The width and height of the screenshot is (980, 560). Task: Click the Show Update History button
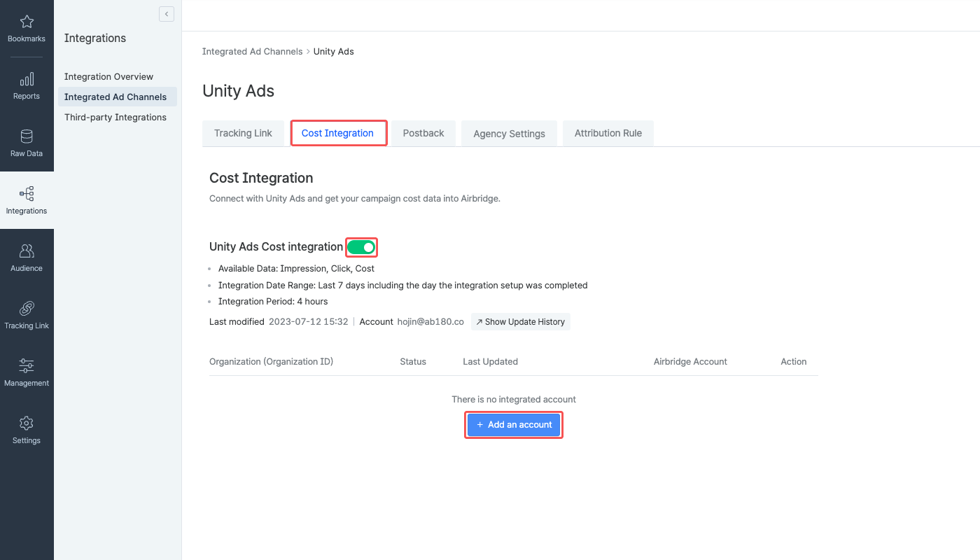520,321
